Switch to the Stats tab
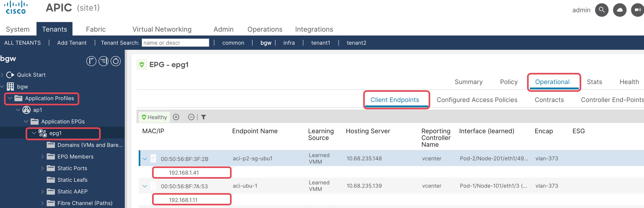The width and height of the screenshot is (644, 208). (x=594, y=82)
